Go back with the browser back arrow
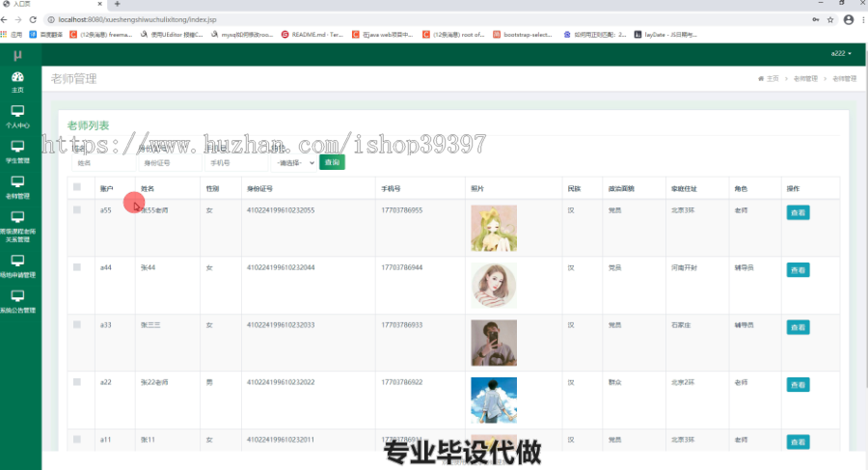 point(5,19)
